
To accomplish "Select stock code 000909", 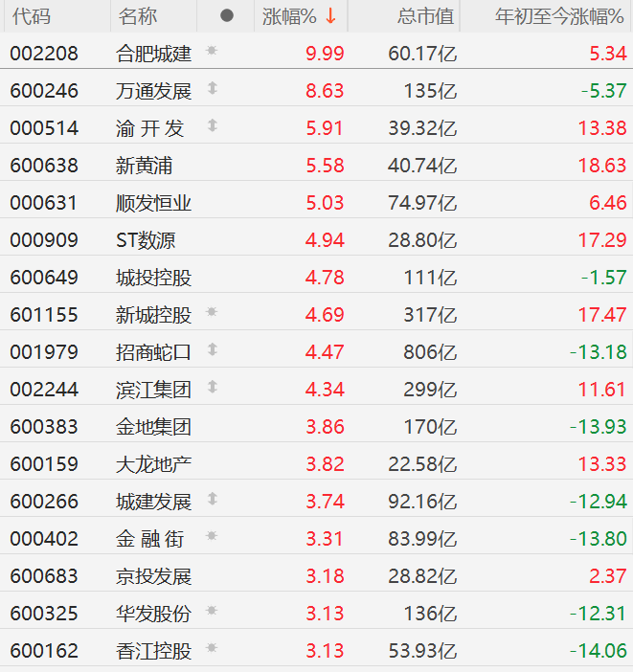I will (44, 240).
